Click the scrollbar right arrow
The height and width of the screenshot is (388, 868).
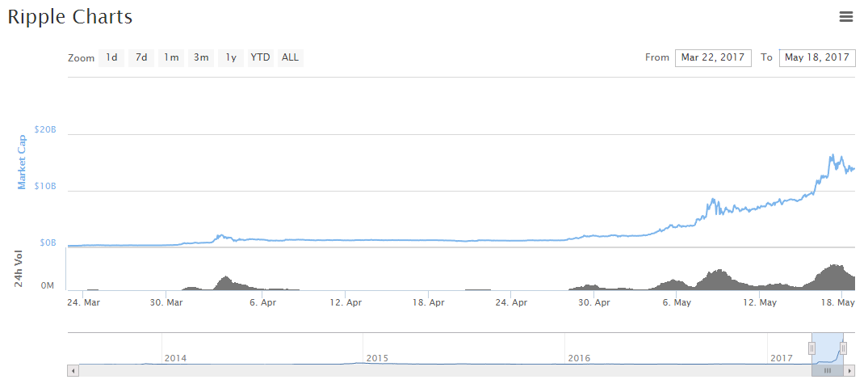(851, 370)
